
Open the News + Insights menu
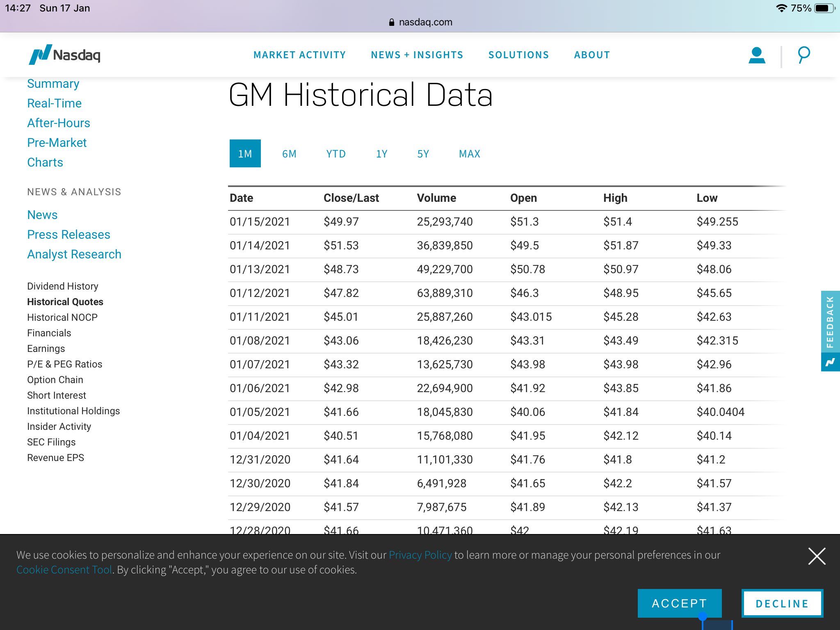[x=417, y=55]
